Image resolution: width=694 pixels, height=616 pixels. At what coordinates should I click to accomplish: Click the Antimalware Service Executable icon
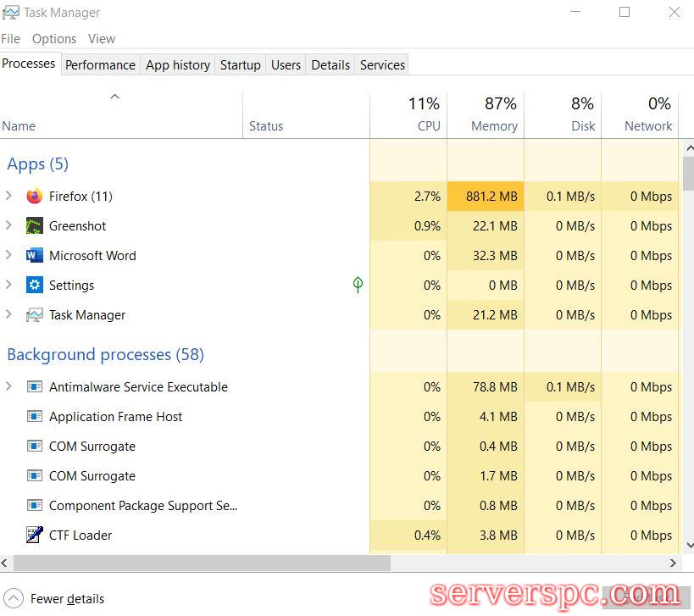(34, 387)
